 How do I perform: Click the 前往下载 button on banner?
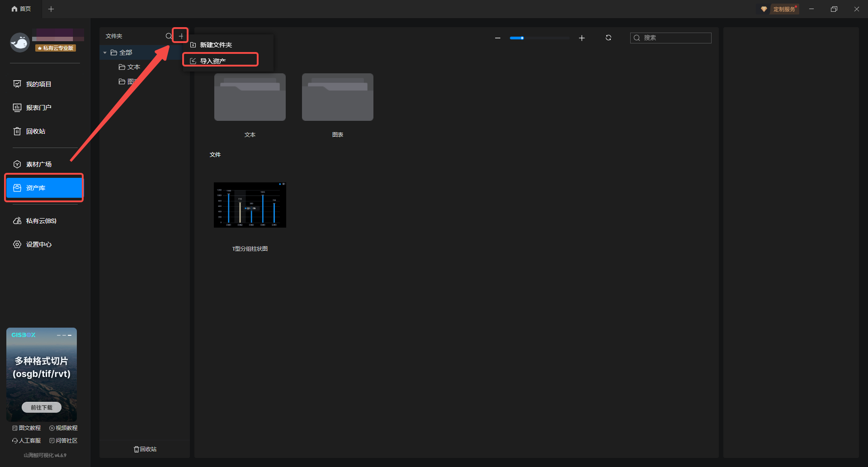click(42, 407)
